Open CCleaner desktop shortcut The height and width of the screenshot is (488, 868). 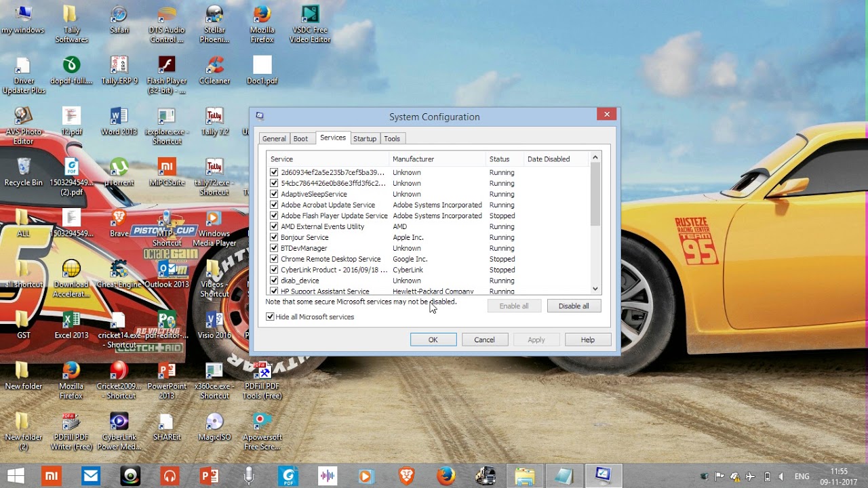(214, 70)
